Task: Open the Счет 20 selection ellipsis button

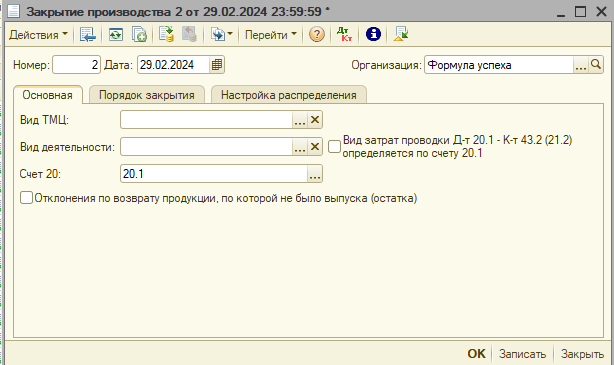Action: click(315, 173)
